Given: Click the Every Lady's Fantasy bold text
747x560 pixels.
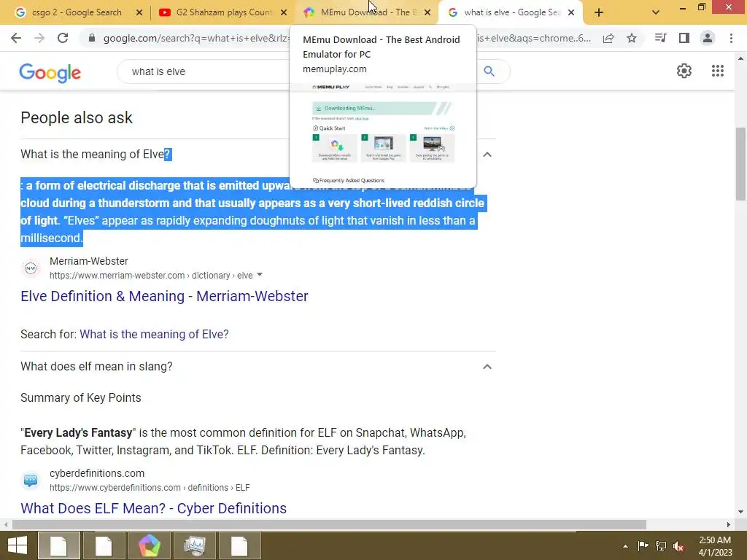Looking at the screenshot, I should pyautogui.click(x=78, y=433).
